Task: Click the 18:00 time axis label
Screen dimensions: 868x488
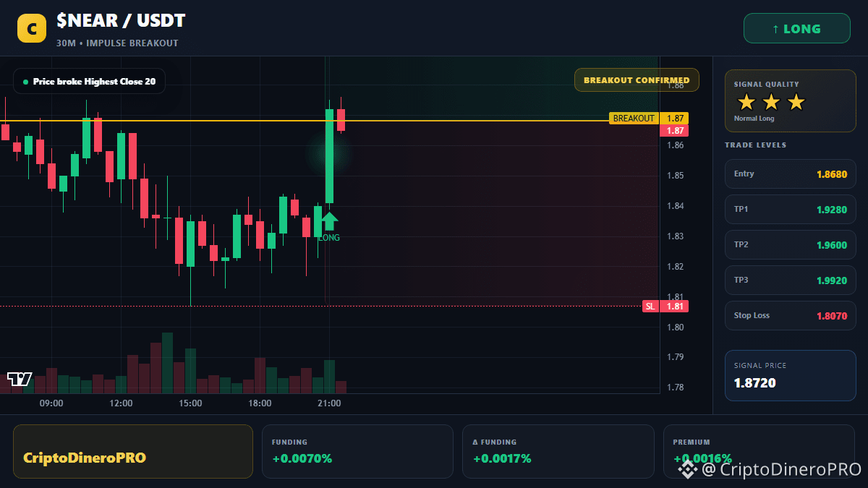Action: [260, 403]
